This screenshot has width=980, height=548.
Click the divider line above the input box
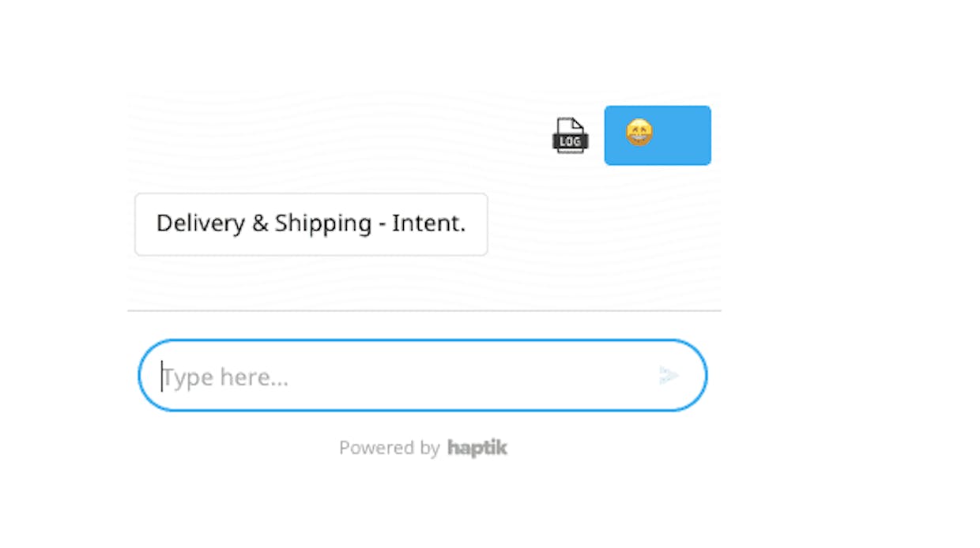pyautogui.click(x=424, y=310)
